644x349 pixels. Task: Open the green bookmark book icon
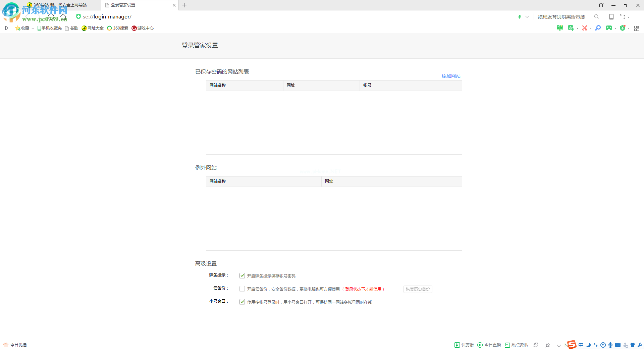(559, 28)
